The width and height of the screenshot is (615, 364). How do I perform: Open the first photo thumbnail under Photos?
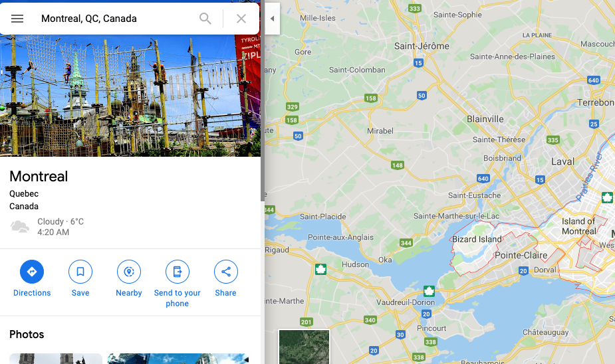(x=56, y=359)
